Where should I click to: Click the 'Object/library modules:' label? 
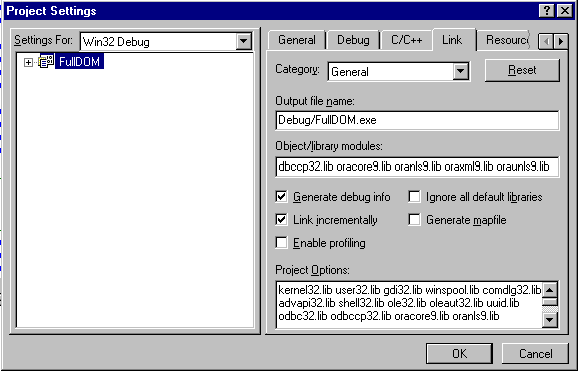[x=329, y=146]
